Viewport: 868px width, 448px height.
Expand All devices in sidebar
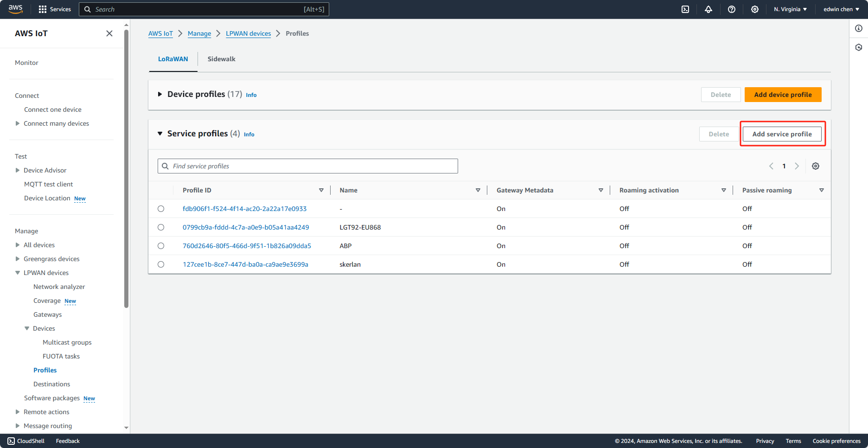(x=18, y=245)
